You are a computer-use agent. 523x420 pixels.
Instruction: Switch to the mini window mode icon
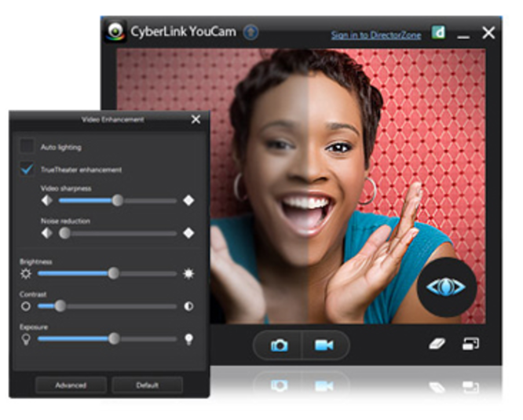(470, 344)
